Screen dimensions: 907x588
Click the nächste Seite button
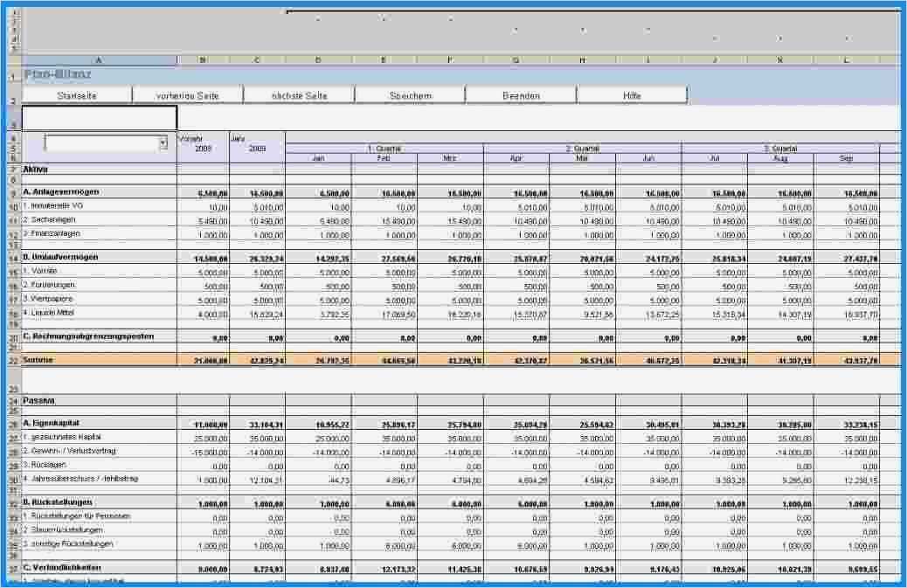click(299, 94)
